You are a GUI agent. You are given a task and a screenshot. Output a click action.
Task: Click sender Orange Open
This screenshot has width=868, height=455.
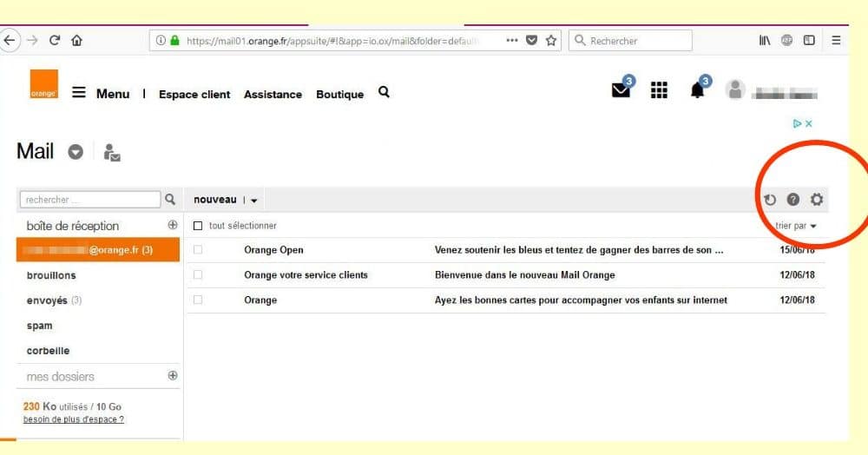tap(273, 249)
